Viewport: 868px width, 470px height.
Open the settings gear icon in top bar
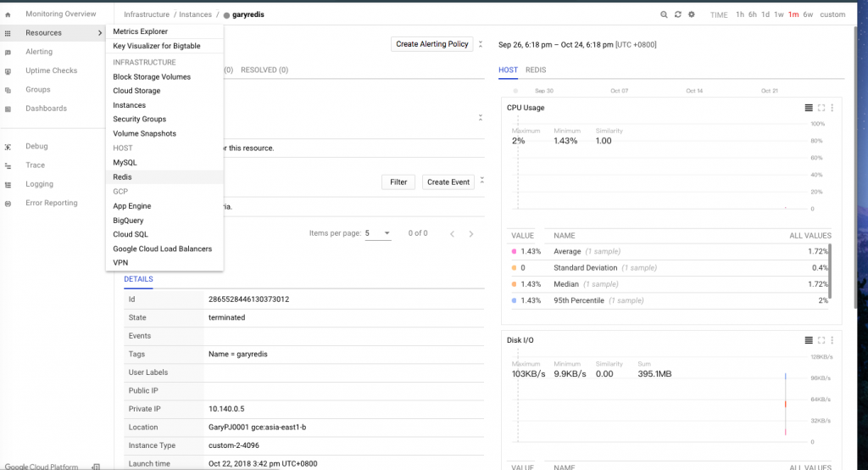click(x=692, y=14)
